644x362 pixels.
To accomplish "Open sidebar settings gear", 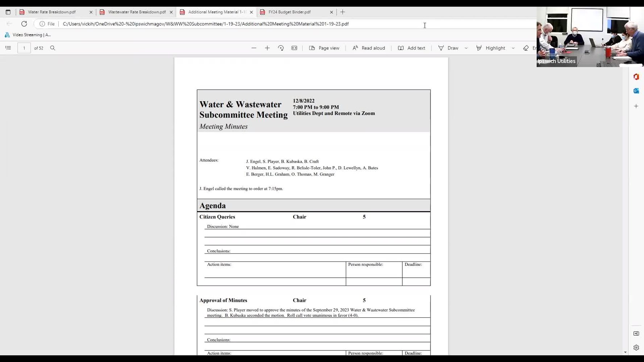I will tap(636, 348).
